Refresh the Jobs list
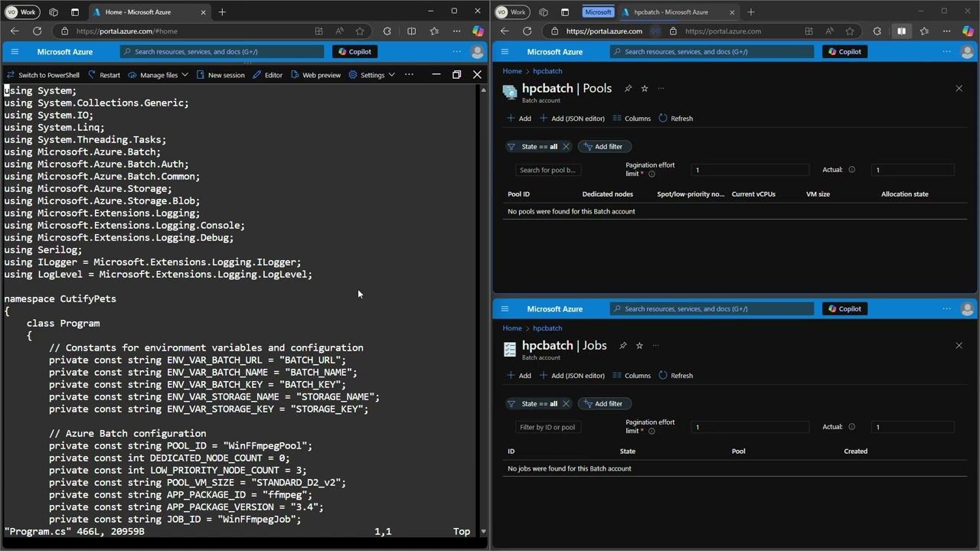The height and width of the screenshot is (551, 980). pos(675,376)
